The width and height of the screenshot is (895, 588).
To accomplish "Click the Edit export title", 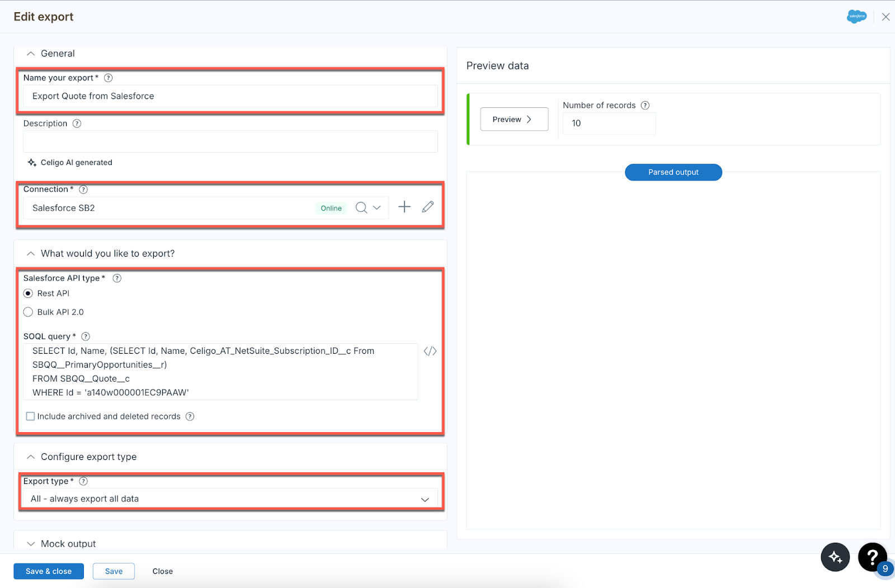I will (x=44, y=17).
